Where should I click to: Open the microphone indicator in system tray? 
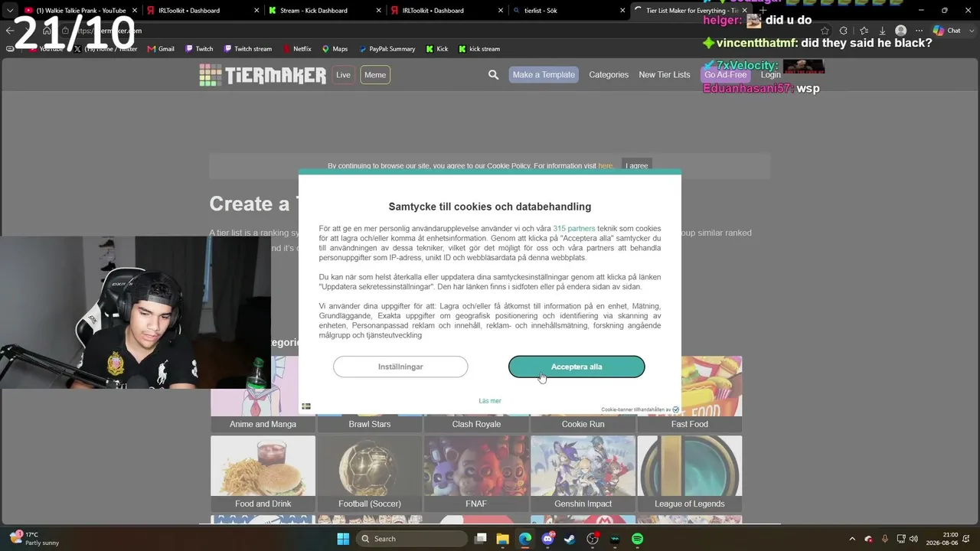tap(885, 539)
